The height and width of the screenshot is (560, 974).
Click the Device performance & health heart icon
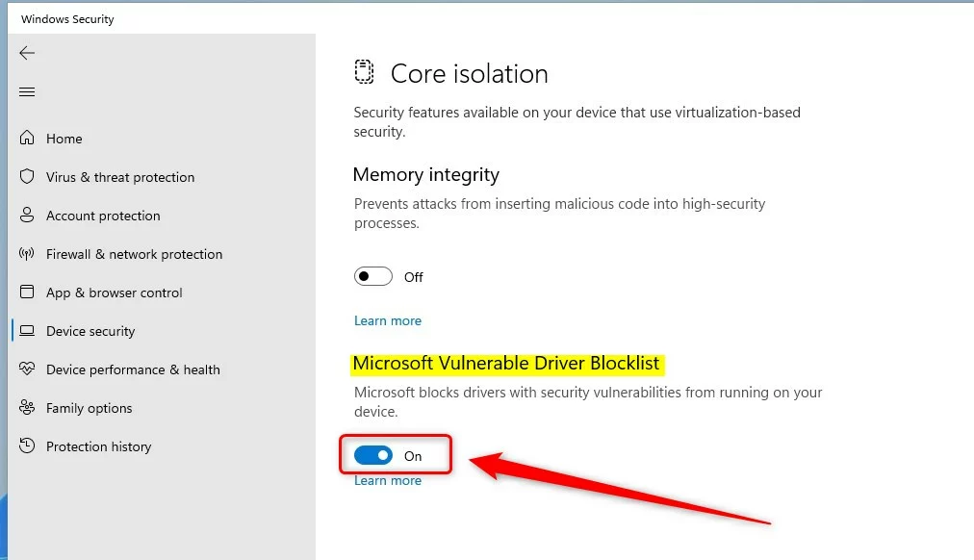pos(27,369)
